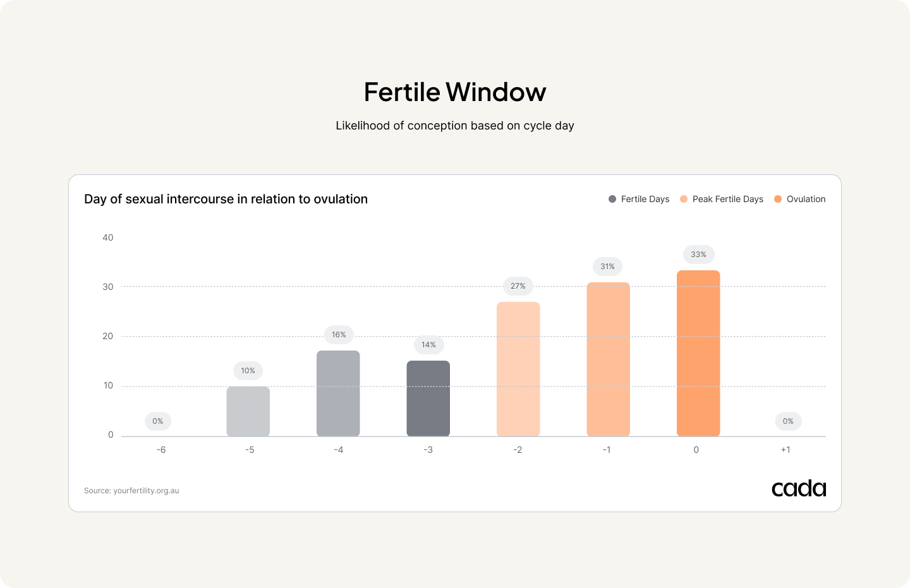Click the Peak Fertile Days legend label
Screen dimensions: 910x588
point(728,199)
